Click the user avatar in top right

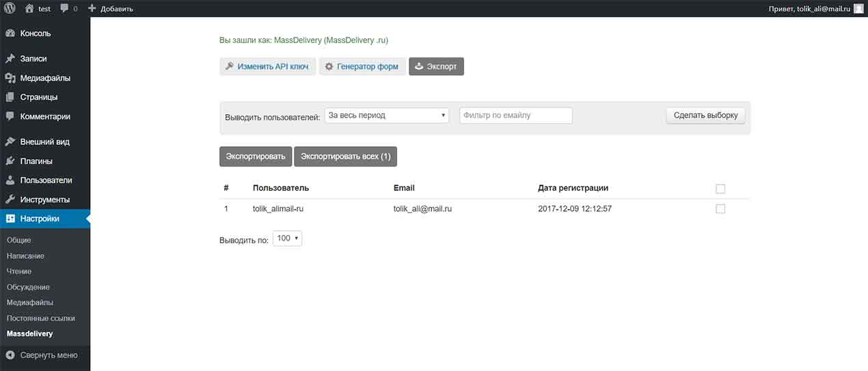(858, 9)
